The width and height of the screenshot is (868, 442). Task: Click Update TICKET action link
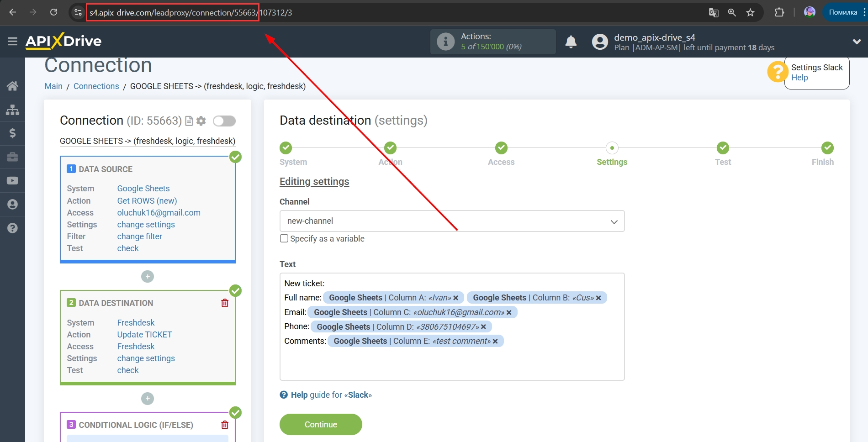point(144,334)
